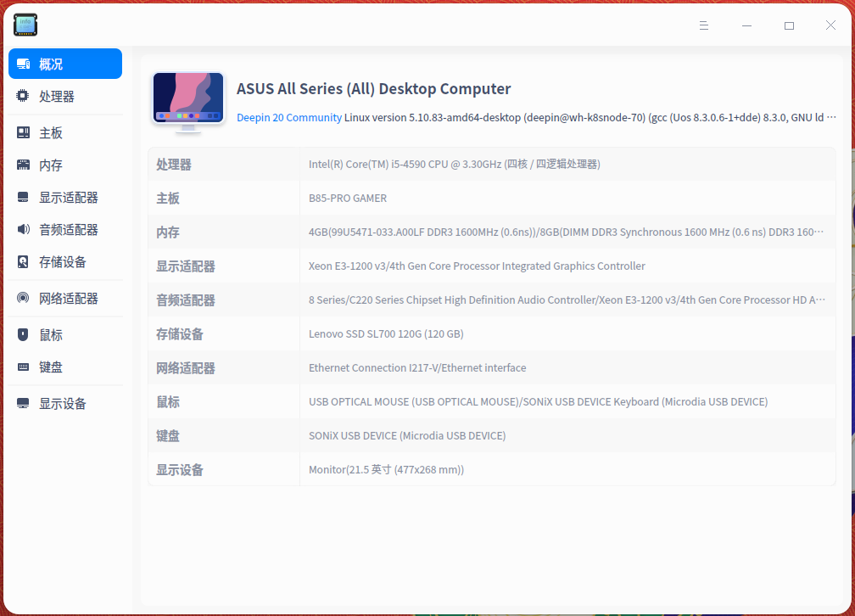Open the 主板 label in the sidebar
This screenshot has width=855, height=616.
(51, 132)
